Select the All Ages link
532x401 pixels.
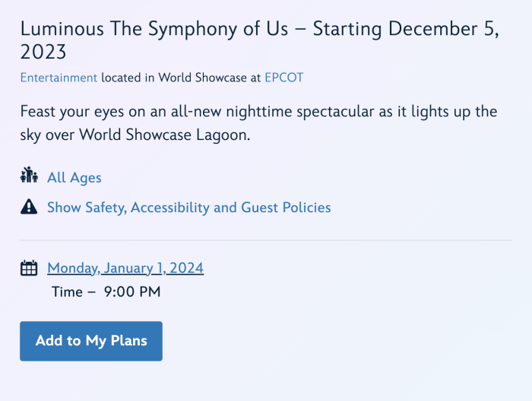point(74,177)
